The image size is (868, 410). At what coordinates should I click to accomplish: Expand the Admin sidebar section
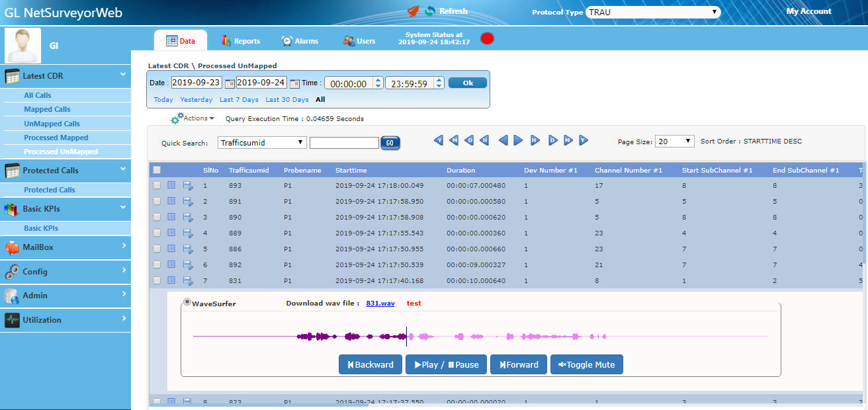(x=65, y=296)
